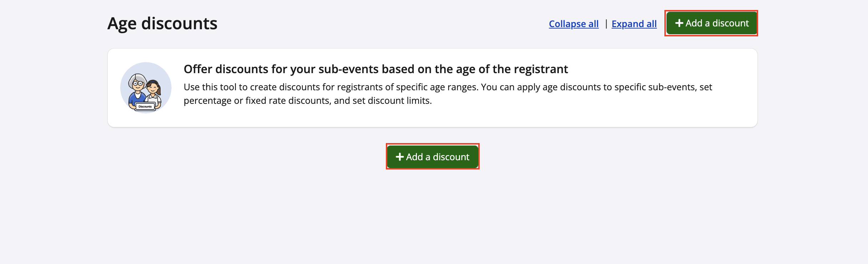Click the plus icon in the centered Add a discount button

(399, 157)
